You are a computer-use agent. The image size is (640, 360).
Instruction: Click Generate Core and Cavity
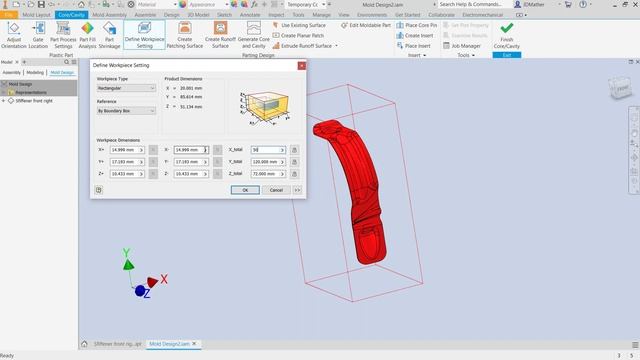[x=253, y=35]
